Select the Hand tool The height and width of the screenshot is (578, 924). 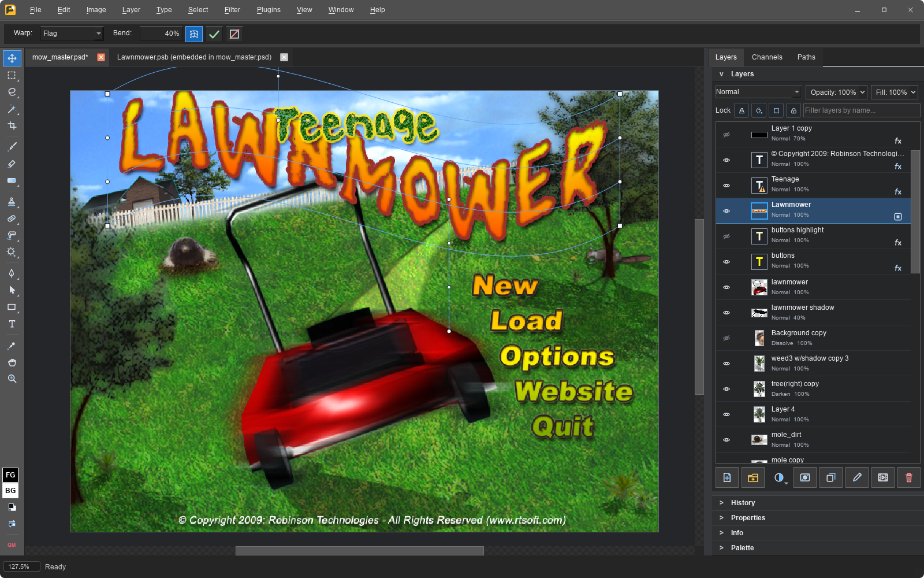click(12, 362)
